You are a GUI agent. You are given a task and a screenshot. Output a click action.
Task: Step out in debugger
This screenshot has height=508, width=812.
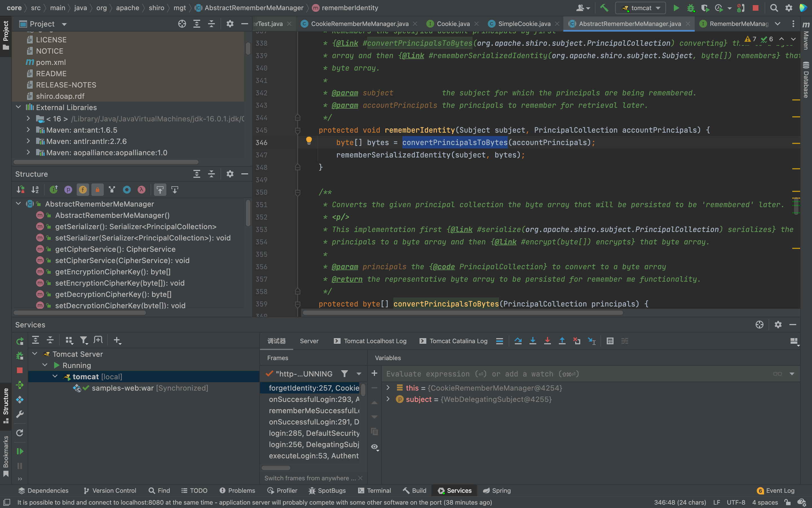click(562, 341)
